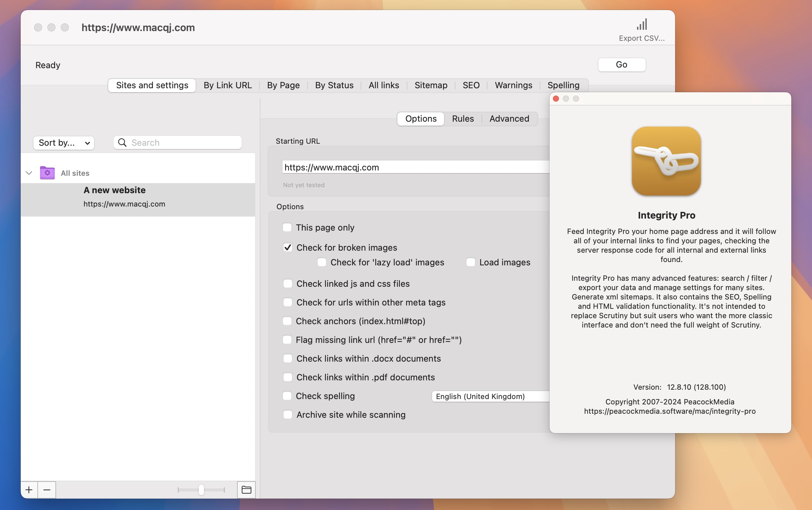Screen dimensions: 812x510
Task: Open the By Page tab
Action: [x=283, y=85]
